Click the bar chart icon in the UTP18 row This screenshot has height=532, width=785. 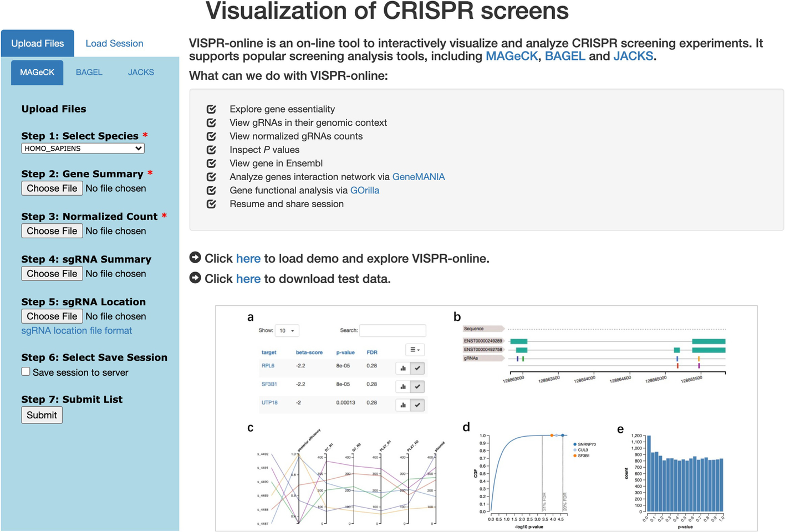(x=403, y=405)
